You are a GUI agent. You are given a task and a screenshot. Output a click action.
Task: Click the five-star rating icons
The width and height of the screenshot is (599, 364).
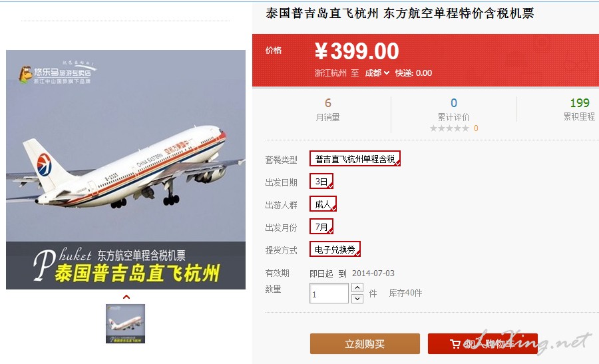449,128
